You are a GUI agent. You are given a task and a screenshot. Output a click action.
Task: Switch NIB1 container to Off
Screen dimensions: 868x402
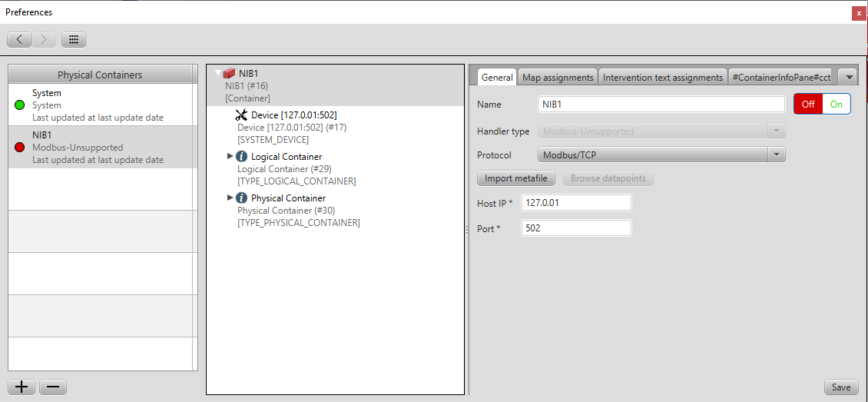[x=808, y=105]
